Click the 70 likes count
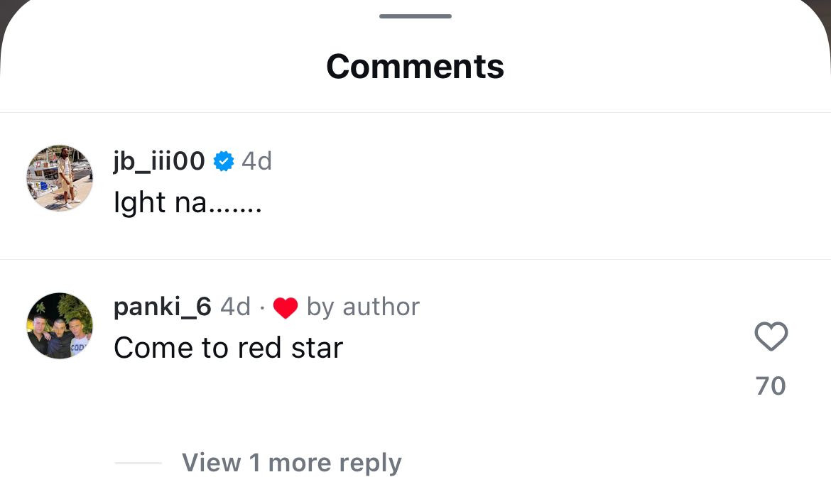Image resolution: width=831 pixels, height=504 pixels. pos(771,386)
